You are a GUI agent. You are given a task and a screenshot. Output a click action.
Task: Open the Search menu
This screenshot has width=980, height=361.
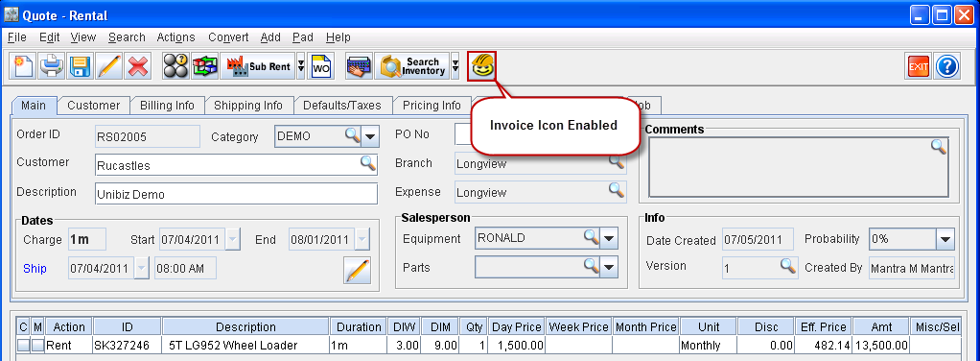click(x=127, y=37)
